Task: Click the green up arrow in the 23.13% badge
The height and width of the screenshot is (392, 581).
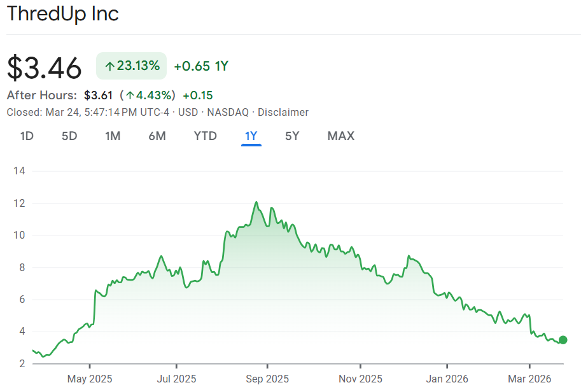Action: (x=109, y=66)
